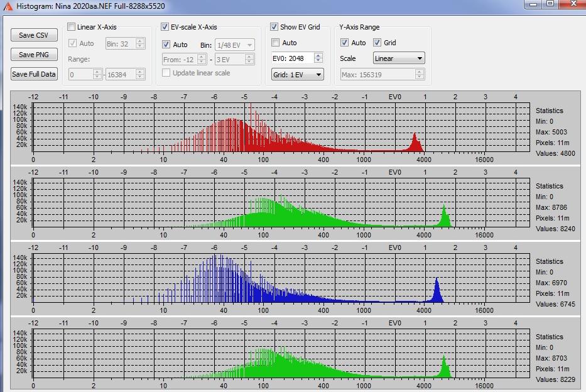Click the "Values: 6745" statistic
The height and width of the screenshot is (392, 586).
pyautogui.click(x=555, y=304)
